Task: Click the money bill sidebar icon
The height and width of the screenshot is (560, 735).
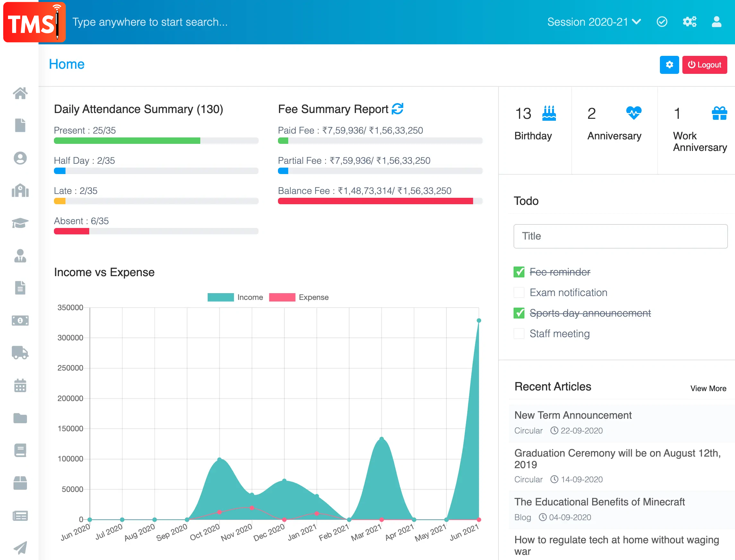Action: [20, 320]
